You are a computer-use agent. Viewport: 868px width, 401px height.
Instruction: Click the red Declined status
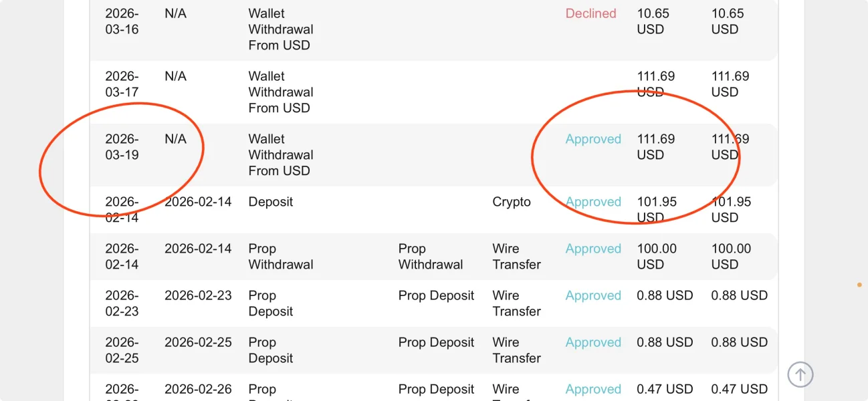pyautogui.click(x=590, y=13)
